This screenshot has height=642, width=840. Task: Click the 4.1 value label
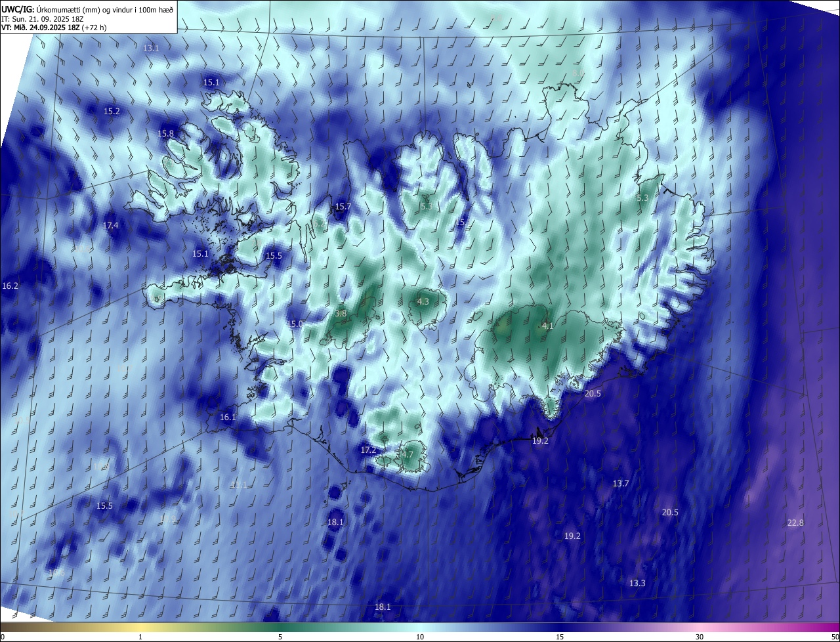[547, 326]
